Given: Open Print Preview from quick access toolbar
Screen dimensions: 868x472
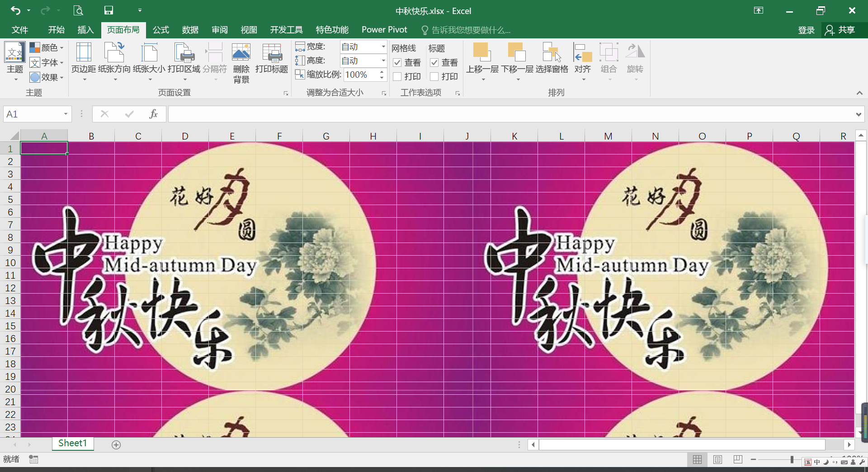Looking at the screenshot, I should click(78, 10).
